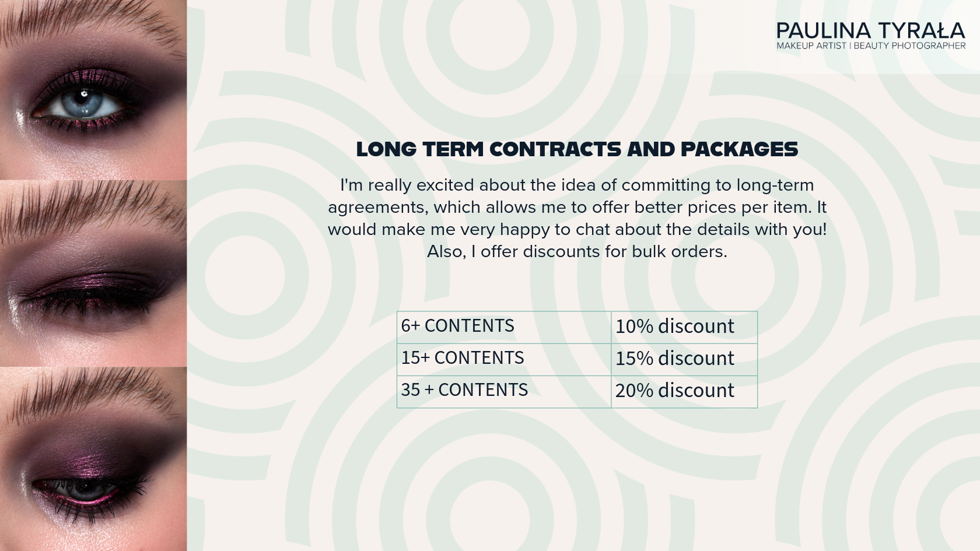
Task: Click the BEAUTY PHOTOGRAPHER subtitle text
Action: (909, 46)
